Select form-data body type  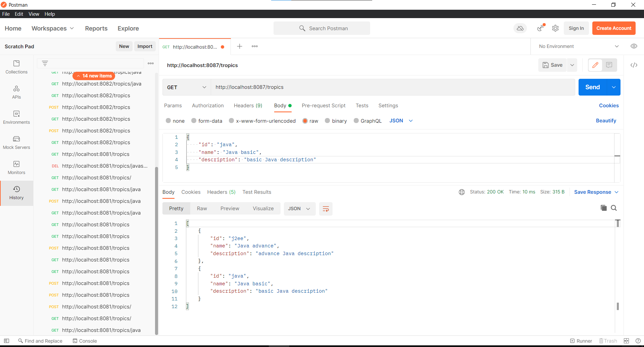(194, 121)
